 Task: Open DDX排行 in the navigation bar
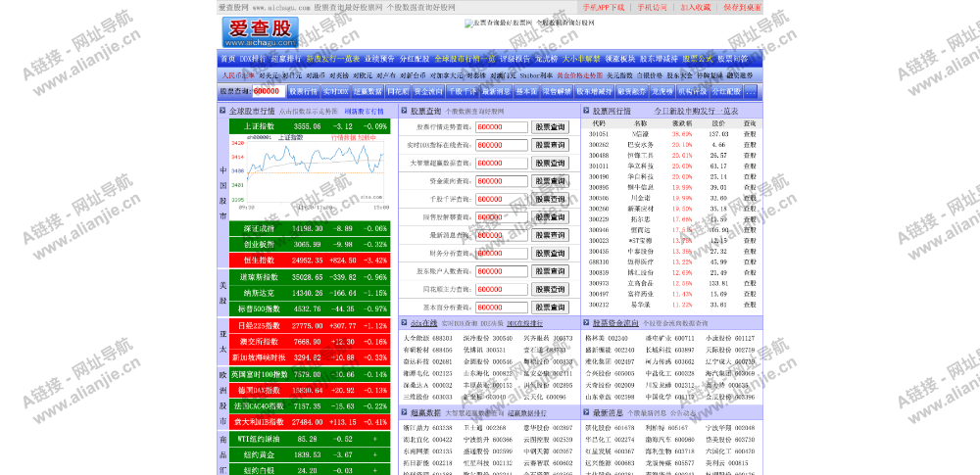(x=253, y=59)
